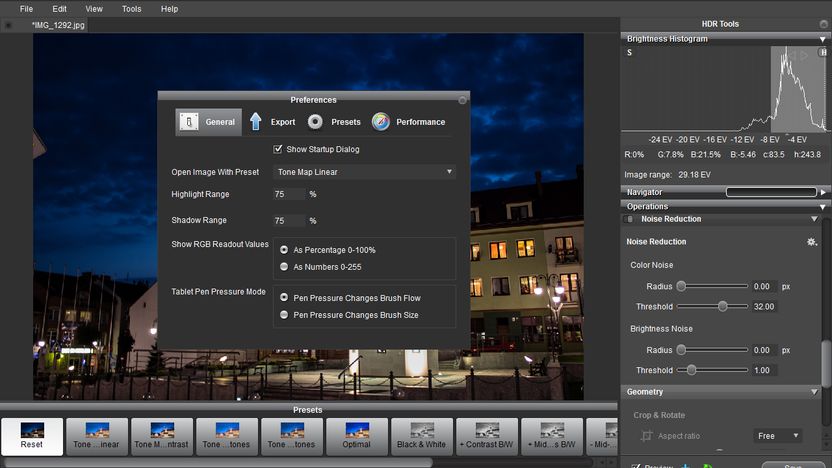Select As Percentage 0-100% option

click(x=284, y=249)
